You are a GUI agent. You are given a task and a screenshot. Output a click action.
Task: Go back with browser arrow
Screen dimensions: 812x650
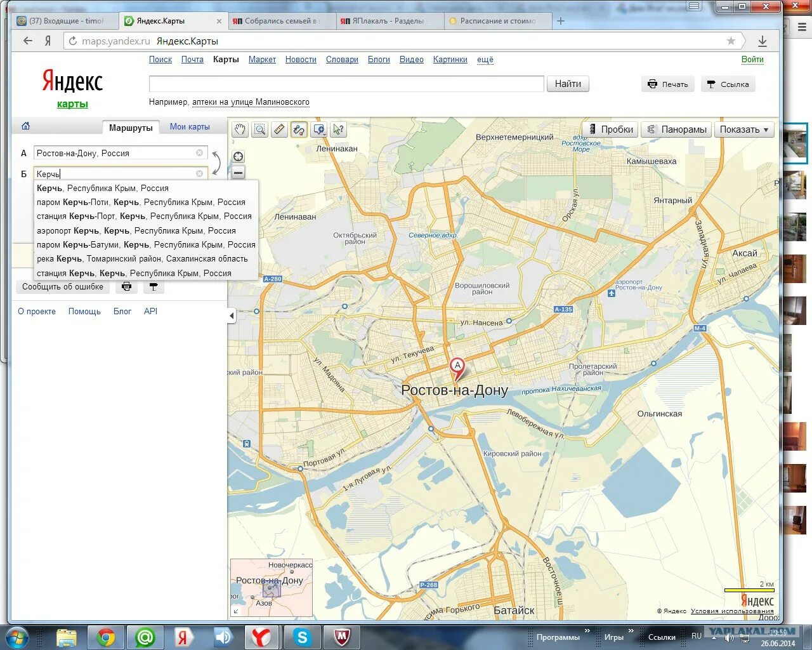pyautogui.click(x=27, y=41)
